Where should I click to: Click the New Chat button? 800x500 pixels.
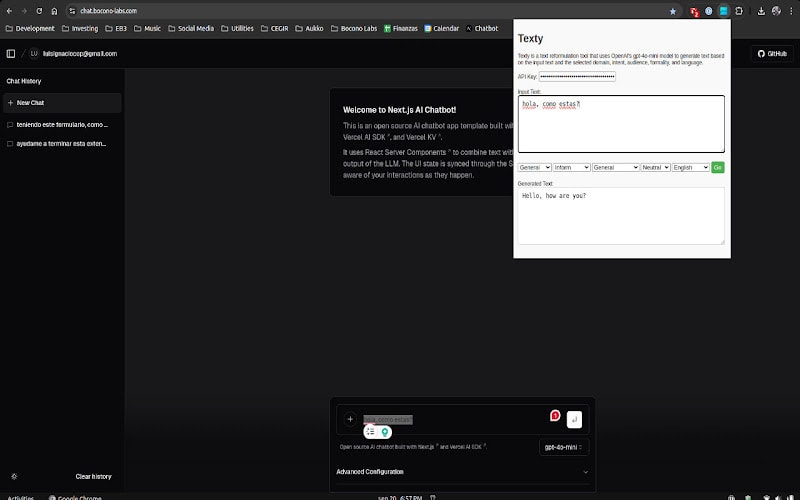(x=62, y=103)
